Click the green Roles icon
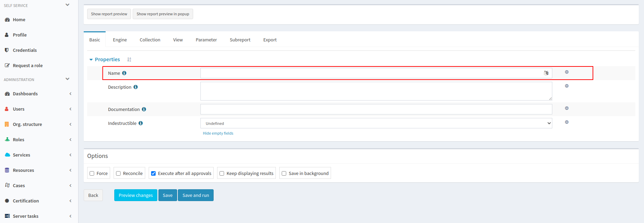Viewport: 644px width, 223px height. [7, 140]
